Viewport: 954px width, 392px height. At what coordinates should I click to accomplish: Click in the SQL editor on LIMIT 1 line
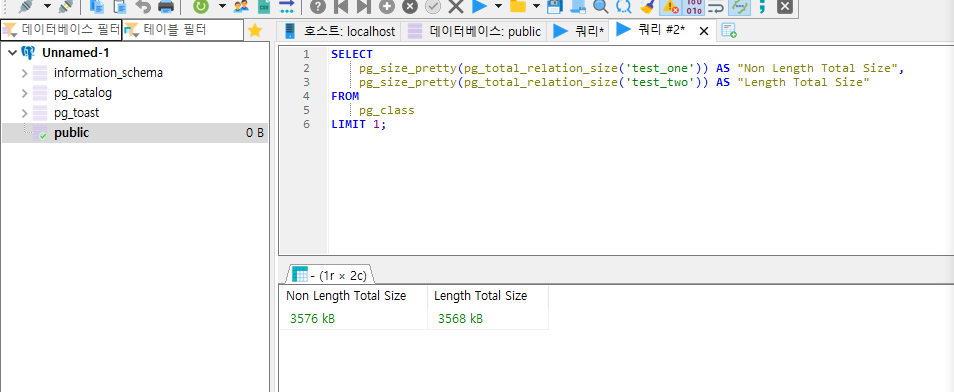pyautogui.click(x=359, y=124)
